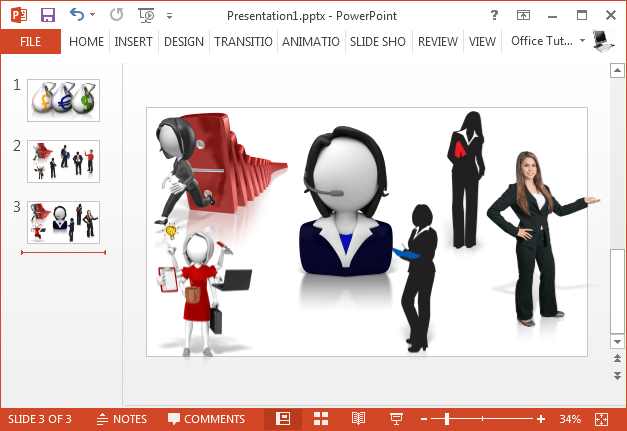This screenshot has height=431, width=627.
Task: Start slideshow from beginning icon
Action: (146, 16)
